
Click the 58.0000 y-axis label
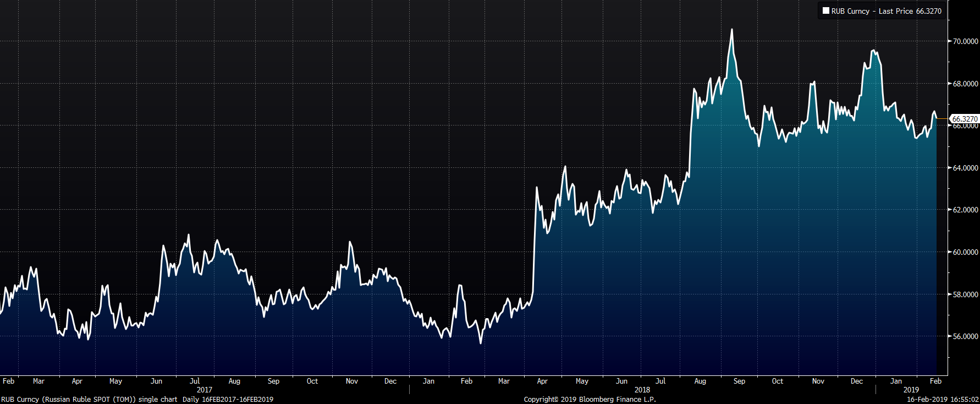pyautogui.click(x=965, y=294)
